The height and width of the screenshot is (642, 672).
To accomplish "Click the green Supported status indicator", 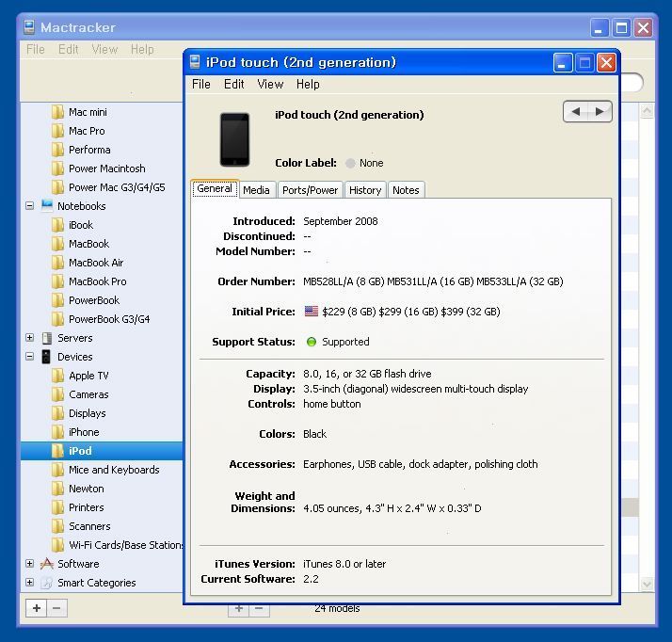I will pyautogui.click(x=312, y=342).
